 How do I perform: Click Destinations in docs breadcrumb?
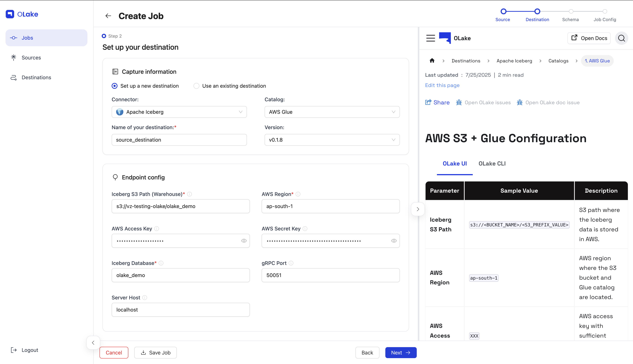(x=466, y=61)
